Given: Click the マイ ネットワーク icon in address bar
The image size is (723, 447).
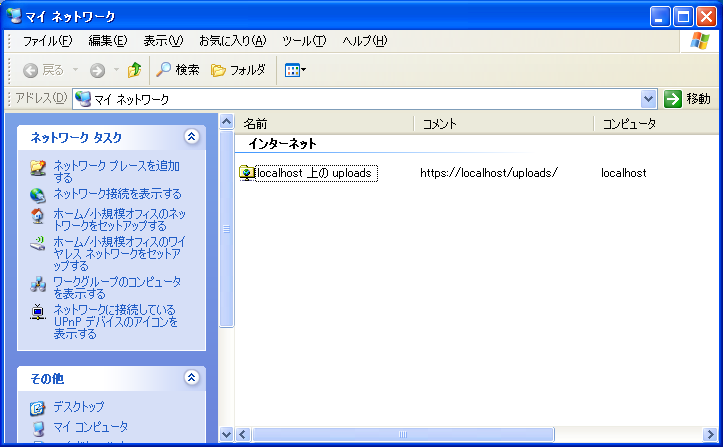Looking at the screenshot, I should (x=83, y=99).
